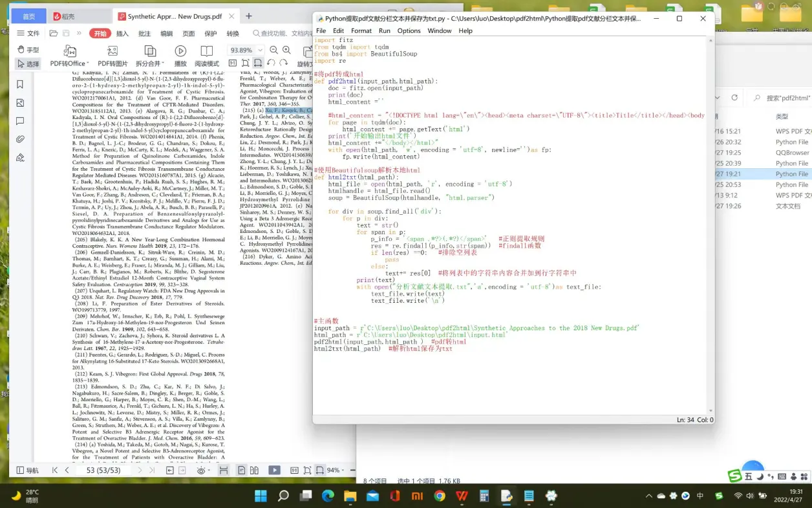Open the Calculator from the taskbar
The width and height of the screenshot is (812, 508).
[484, 496]
